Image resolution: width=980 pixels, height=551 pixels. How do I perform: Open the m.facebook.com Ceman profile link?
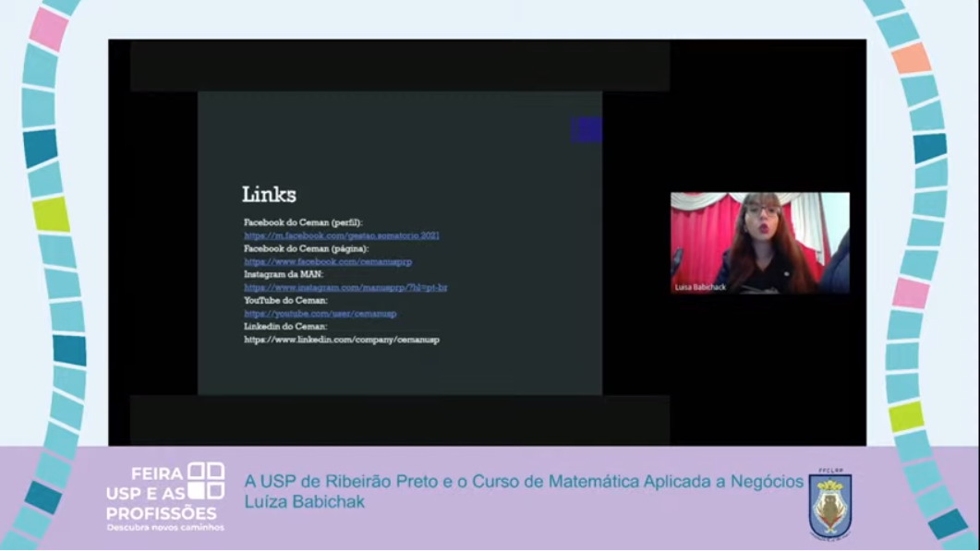341,235
